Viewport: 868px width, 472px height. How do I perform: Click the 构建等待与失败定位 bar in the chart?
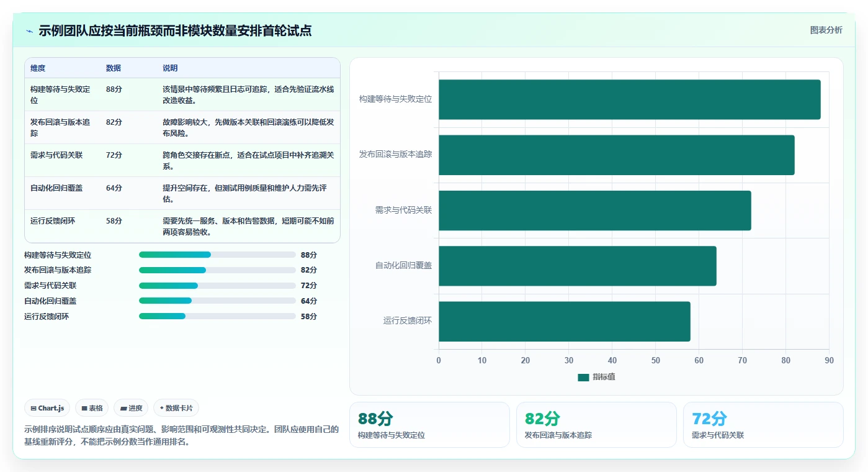click(630, 99)
